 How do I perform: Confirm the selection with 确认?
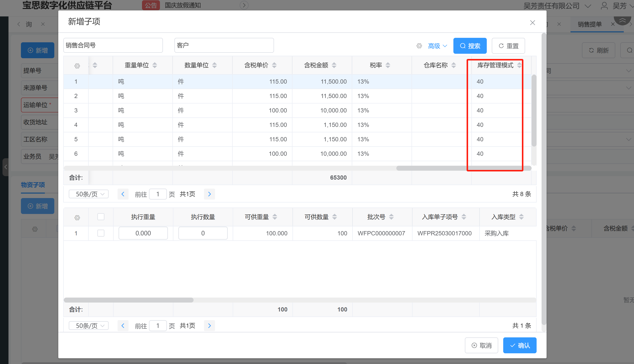click(x=520, y=345)
